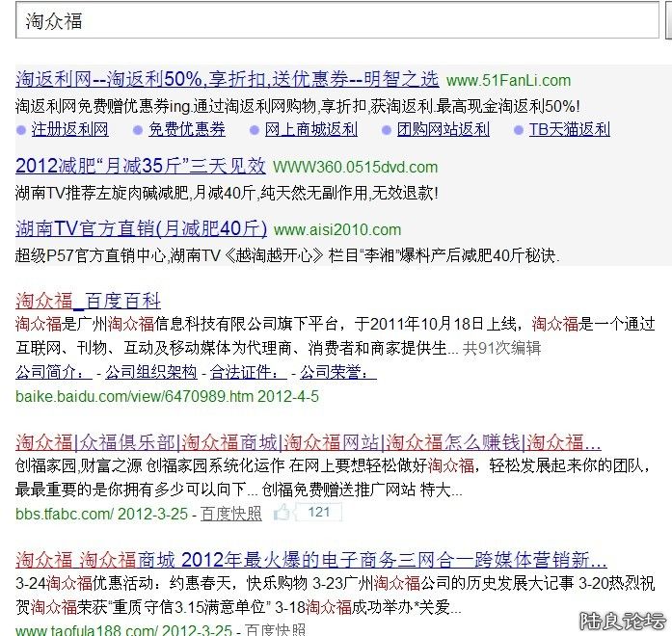Open the 团购网站返利 sublink
Screen dimensions: 672x636
(x=444, y=129)
